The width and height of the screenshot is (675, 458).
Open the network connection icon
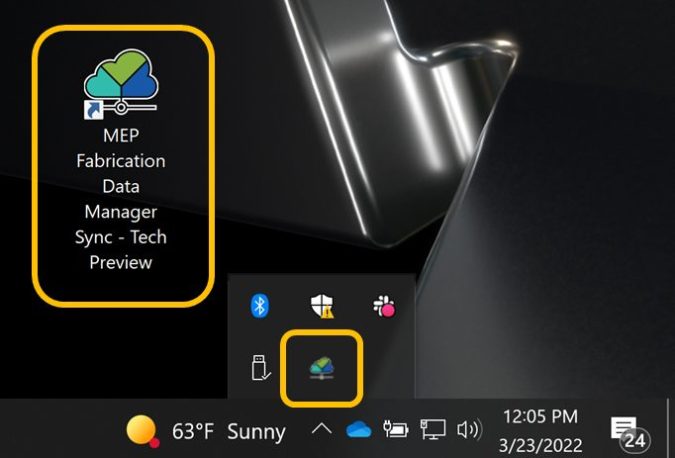point(433,430)
